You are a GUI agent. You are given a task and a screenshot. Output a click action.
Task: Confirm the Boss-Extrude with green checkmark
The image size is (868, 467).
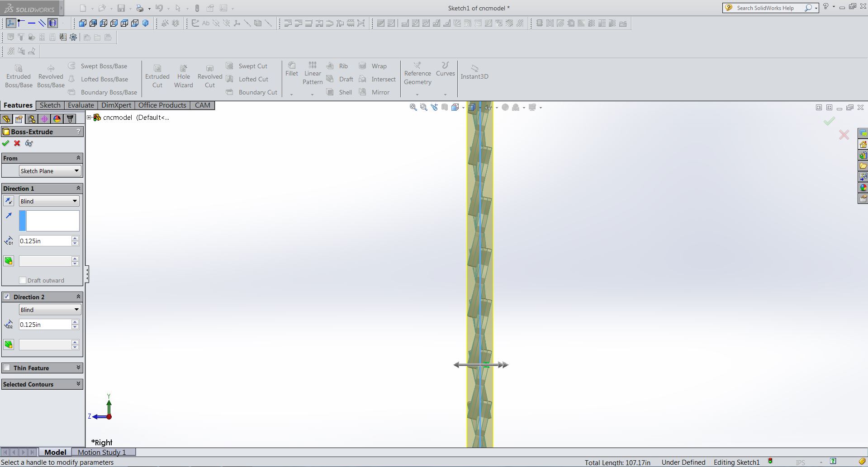coord(6,143)
